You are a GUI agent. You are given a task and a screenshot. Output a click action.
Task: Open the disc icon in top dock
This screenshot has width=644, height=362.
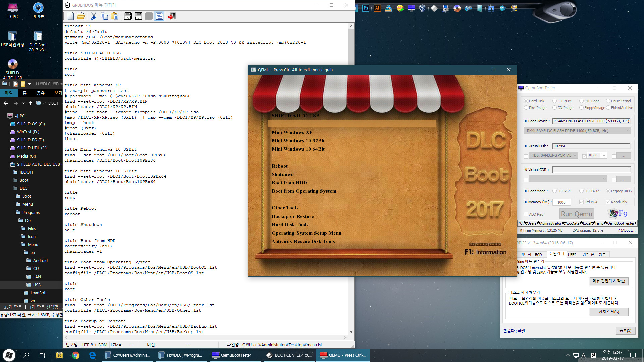457,8
